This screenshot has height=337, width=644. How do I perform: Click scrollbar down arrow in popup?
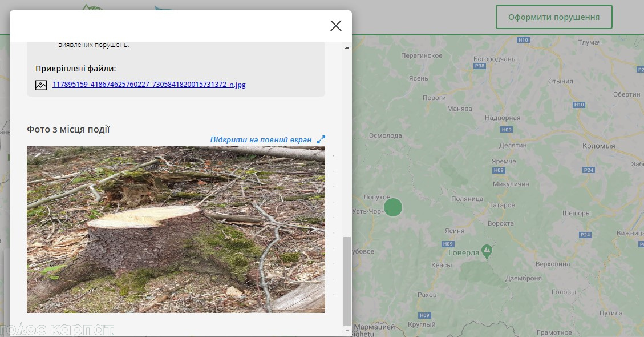347,330
